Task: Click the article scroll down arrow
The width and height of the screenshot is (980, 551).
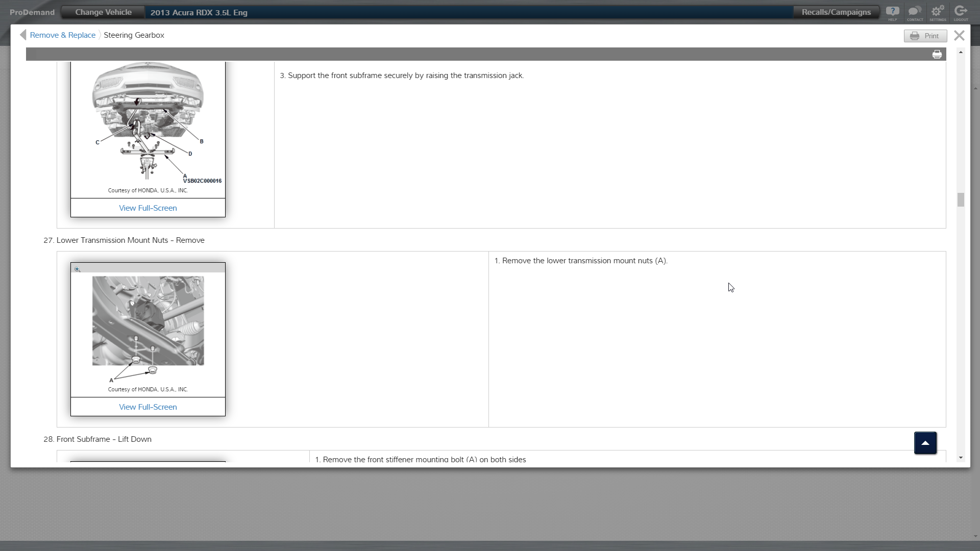Action: click(961, 458)
